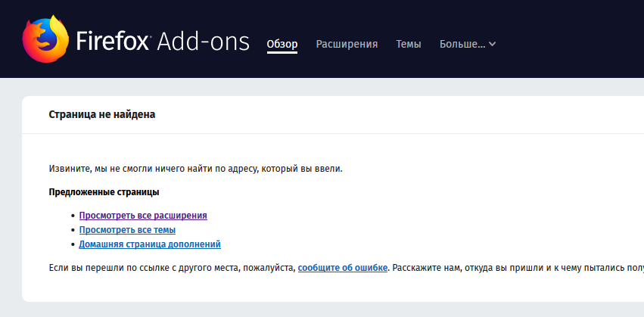
Task: Click the sentence starting with Расскажите нам
Action: 515,267
